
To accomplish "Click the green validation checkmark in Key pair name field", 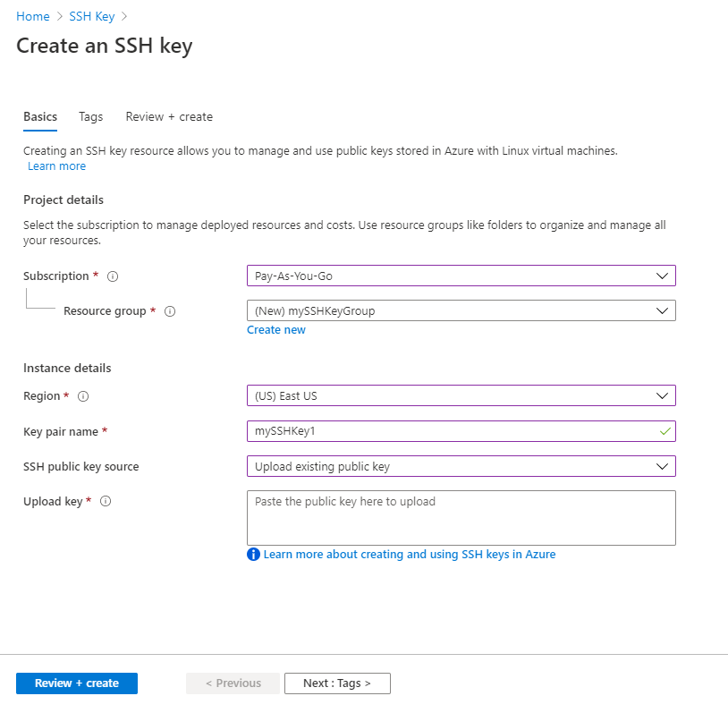I will tap(665, 431).
